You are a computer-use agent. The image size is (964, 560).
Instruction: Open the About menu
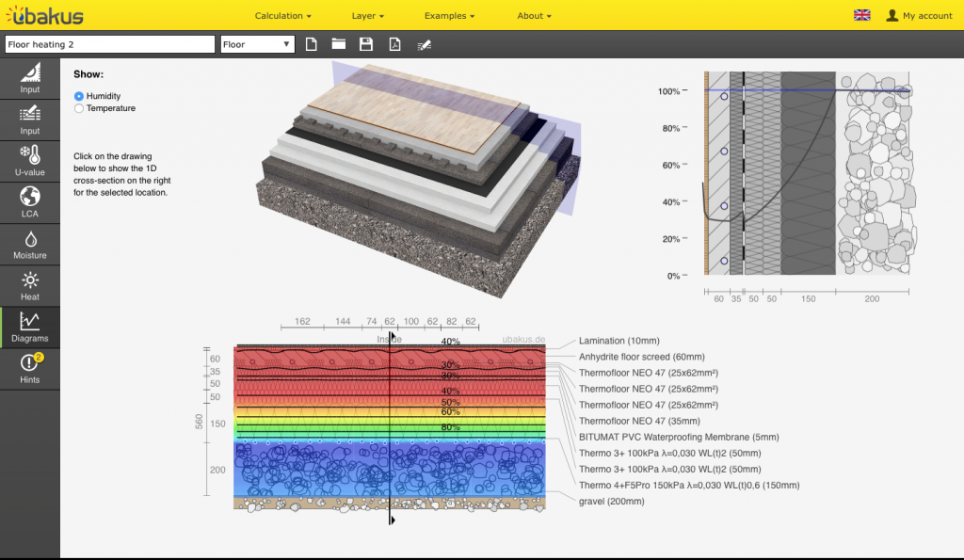(534, 16)
